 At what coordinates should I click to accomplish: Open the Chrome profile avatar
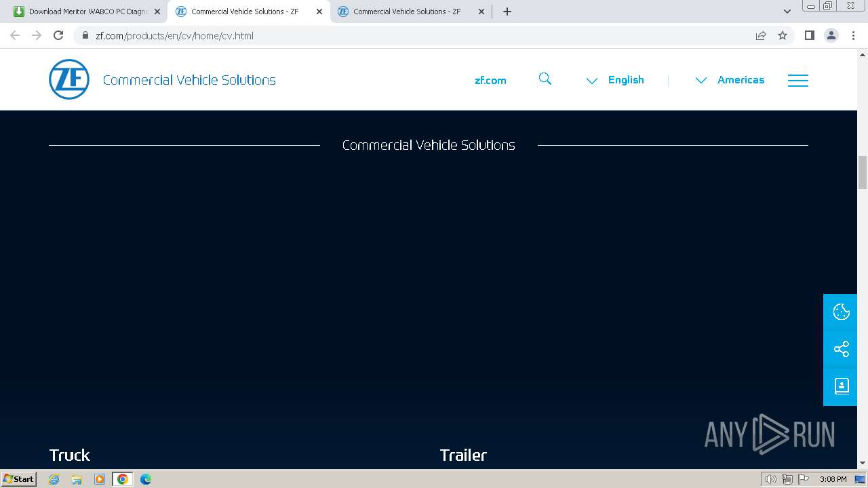(x=831, y=35)
